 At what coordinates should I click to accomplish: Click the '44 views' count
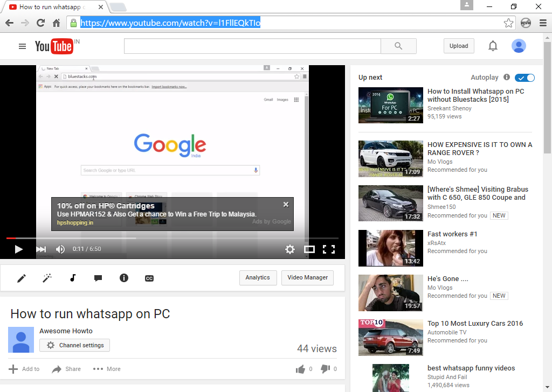tap(317, 348)
